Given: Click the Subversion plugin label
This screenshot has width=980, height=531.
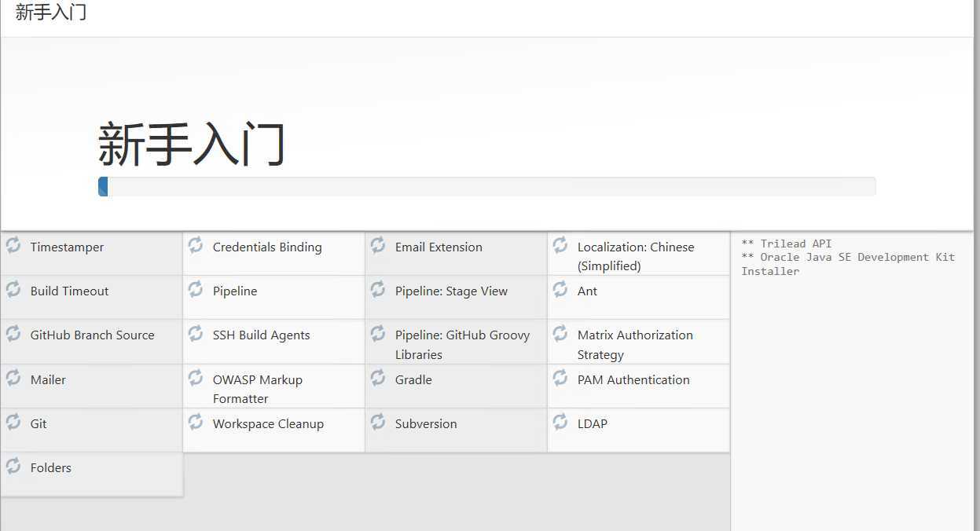Looking at the screenshot, I should pos(426,424).
